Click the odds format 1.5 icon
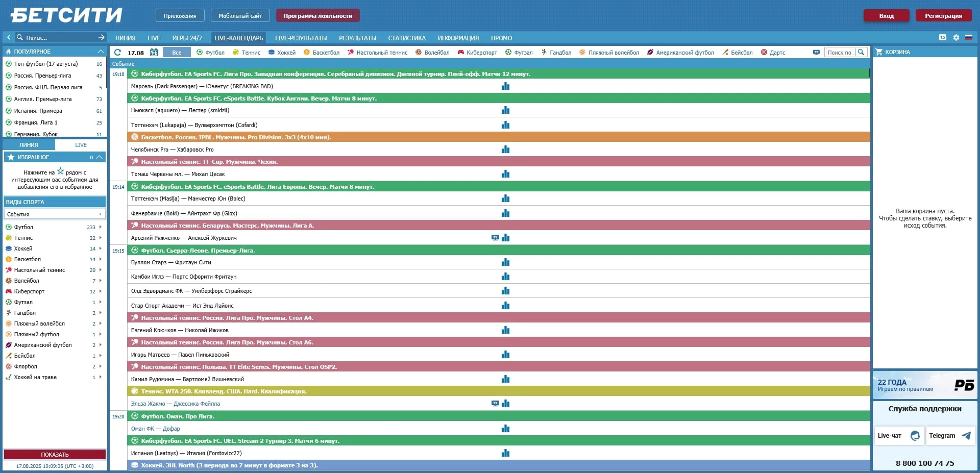The height and width of the screenshot is (473, 980). coord(942,38)
